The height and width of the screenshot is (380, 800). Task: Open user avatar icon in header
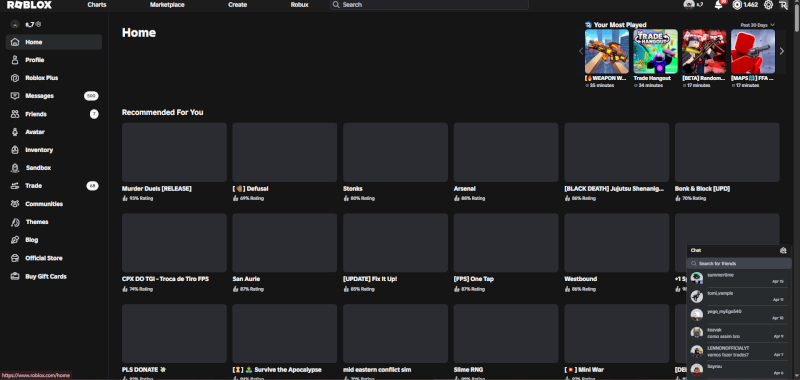pyautogui.click(x=689, y=5)
